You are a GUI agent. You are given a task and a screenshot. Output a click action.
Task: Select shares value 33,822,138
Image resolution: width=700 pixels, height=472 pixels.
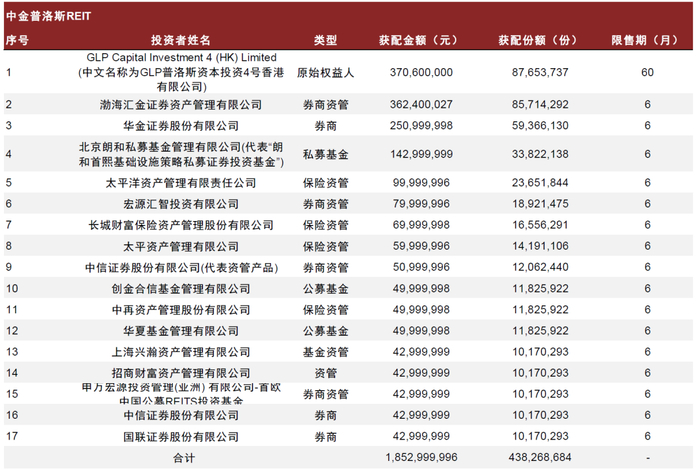point(540,154)
